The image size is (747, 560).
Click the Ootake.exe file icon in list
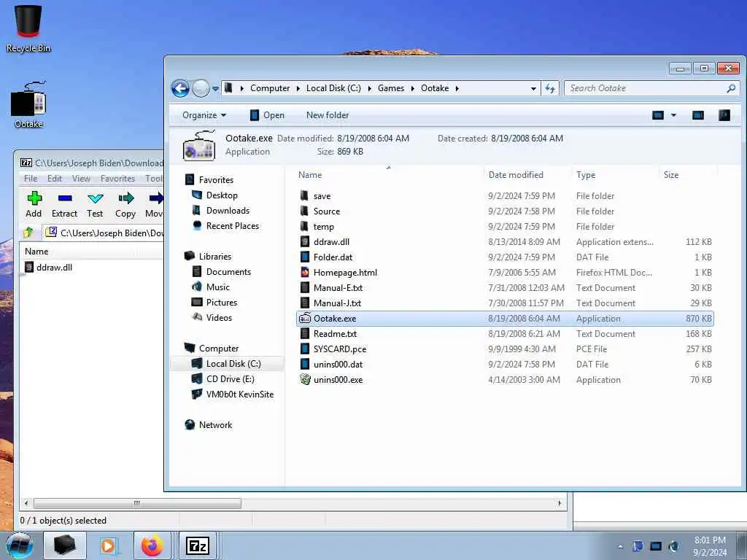[305, 318]
